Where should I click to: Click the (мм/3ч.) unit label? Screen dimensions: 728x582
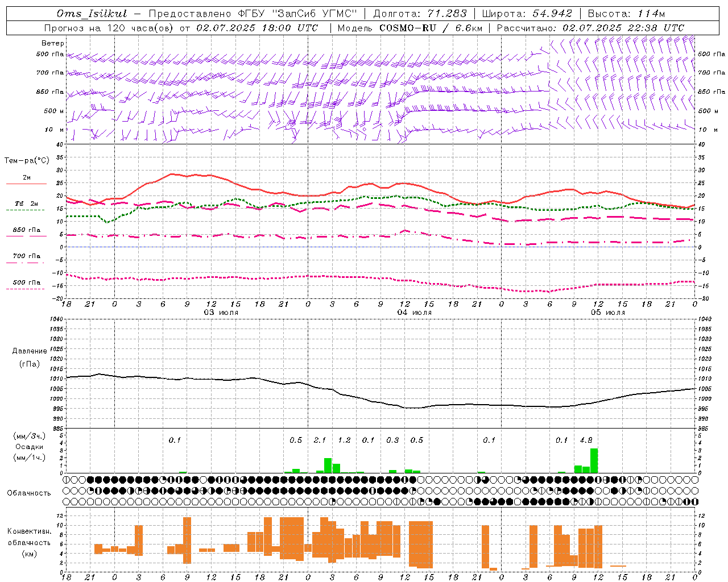[30, 436]
